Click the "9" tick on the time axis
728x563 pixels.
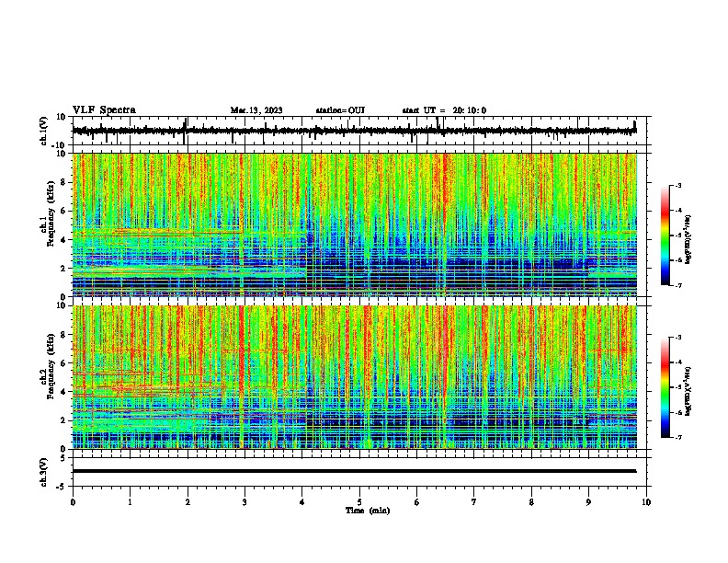tap(588, 502)
